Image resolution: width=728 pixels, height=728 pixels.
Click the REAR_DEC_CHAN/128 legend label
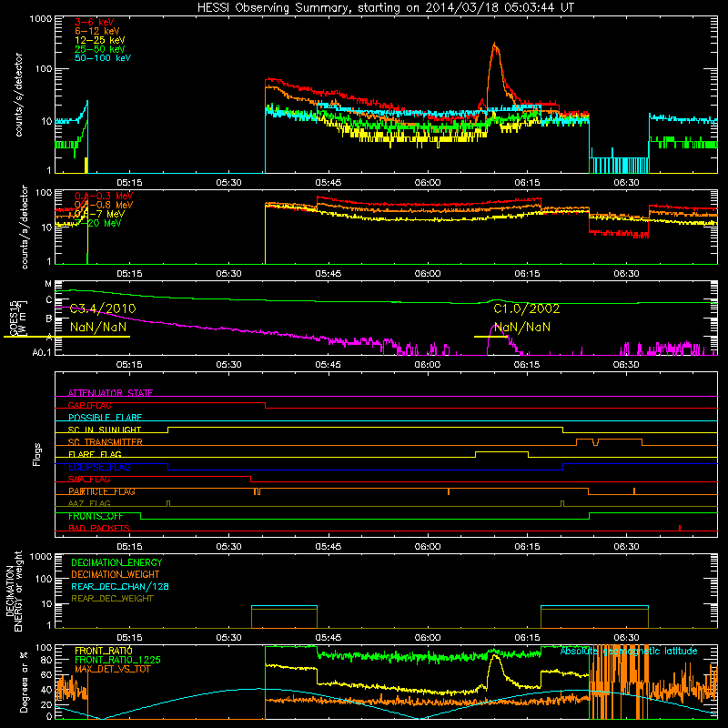pyautogui.click(x=120, y=587)
